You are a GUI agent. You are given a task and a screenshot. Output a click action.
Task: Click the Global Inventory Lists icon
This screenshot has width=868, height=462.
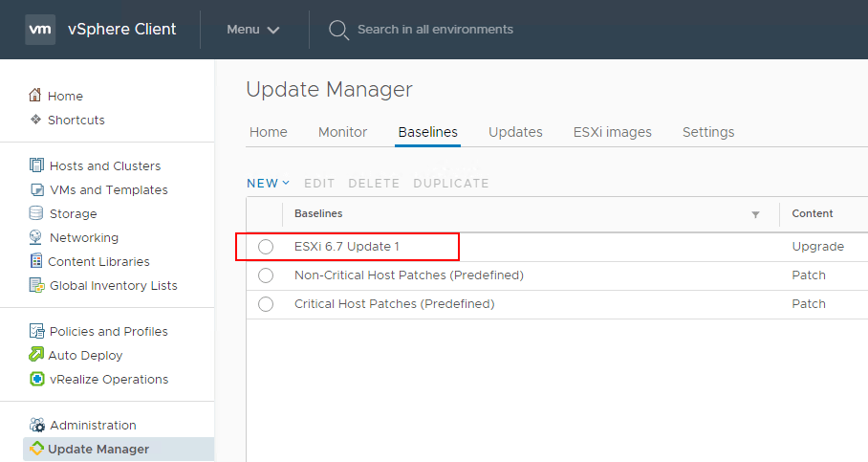pos(36,285)
